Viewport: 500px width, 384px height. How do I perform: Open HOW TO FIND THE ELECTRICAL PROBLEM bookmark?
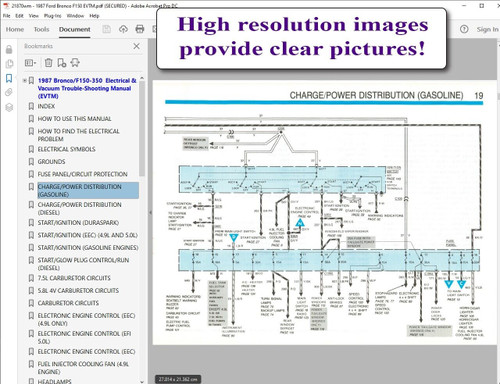coord(78,135)
